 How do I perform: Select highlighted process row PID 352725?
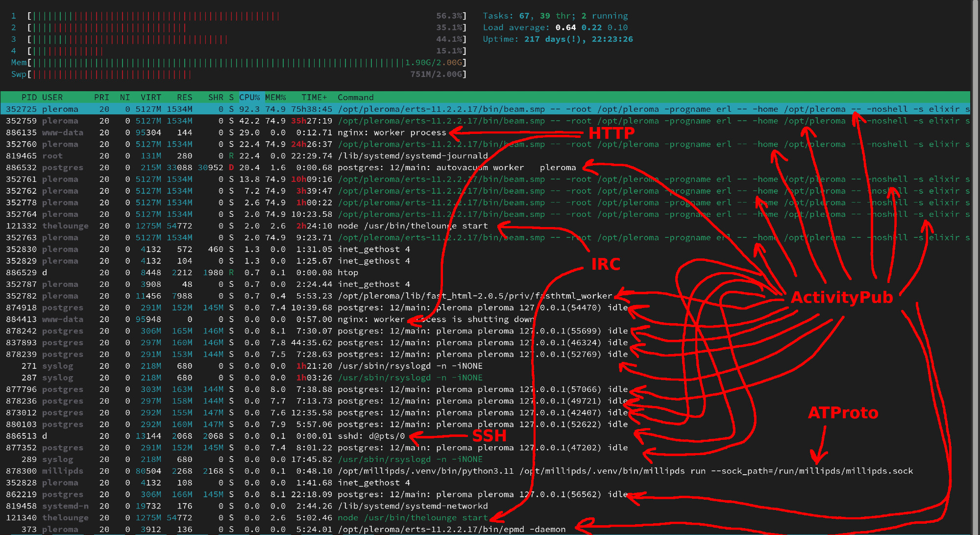485,109
